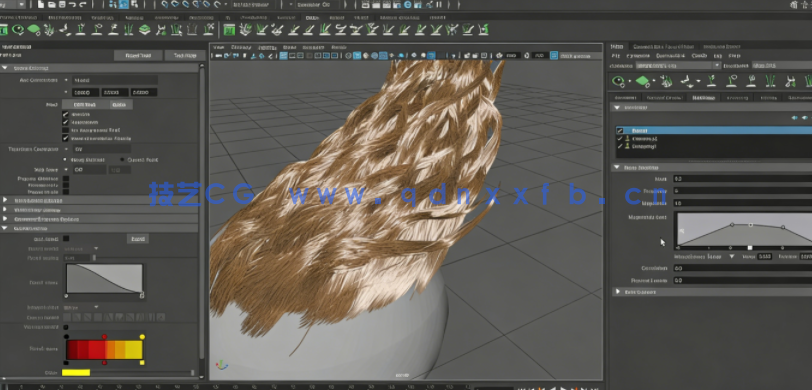
Task: Click the new scene blank page icon
Action: 41,5
